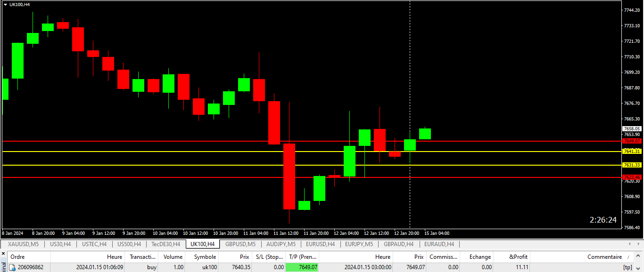Click the red 7649.07 price level label
Image resolution: width=644 pixels, height=272 pixels.
pos(632,141)
